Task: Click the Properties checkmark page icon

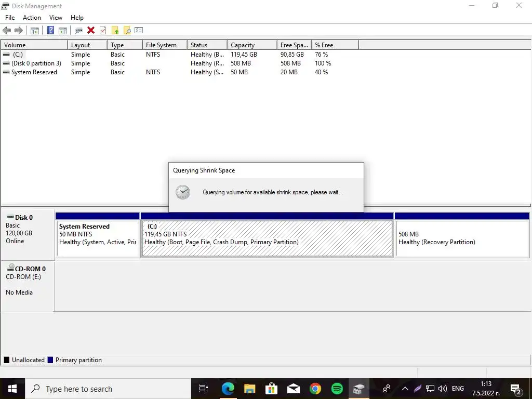Action: (x=103, y=30)
